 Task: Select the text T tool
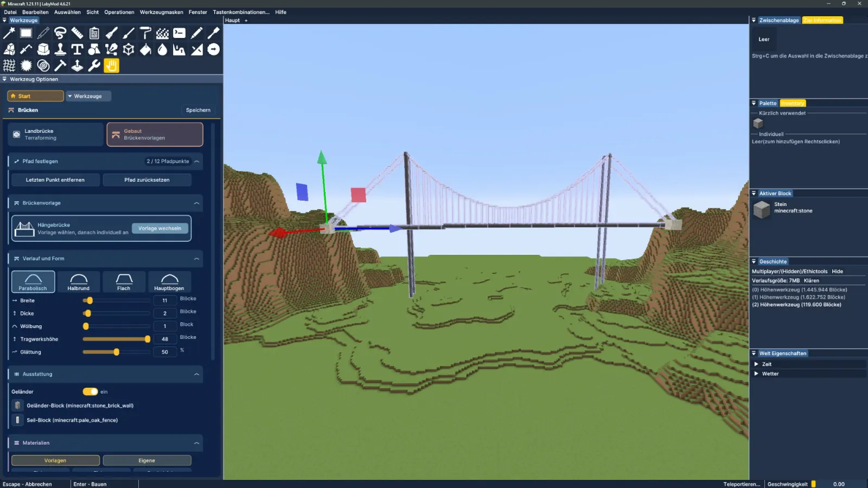pos(77,49)
